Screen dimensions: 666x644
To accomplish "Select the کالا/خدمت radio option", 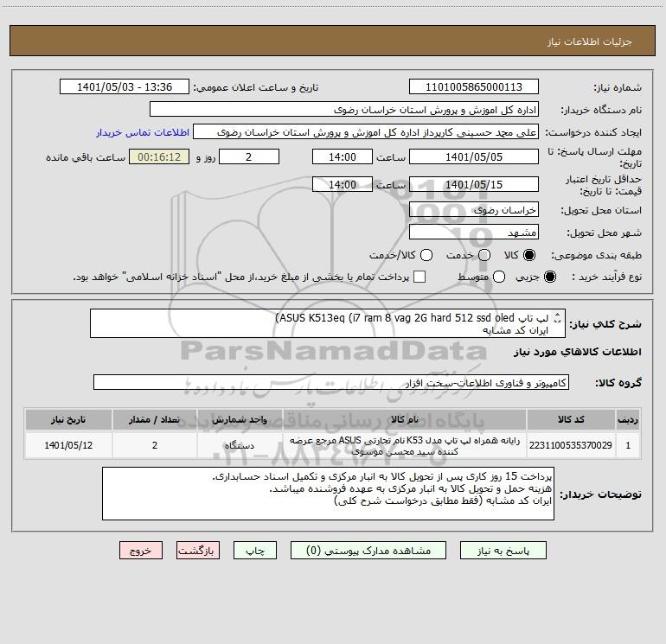I will 426,255.
